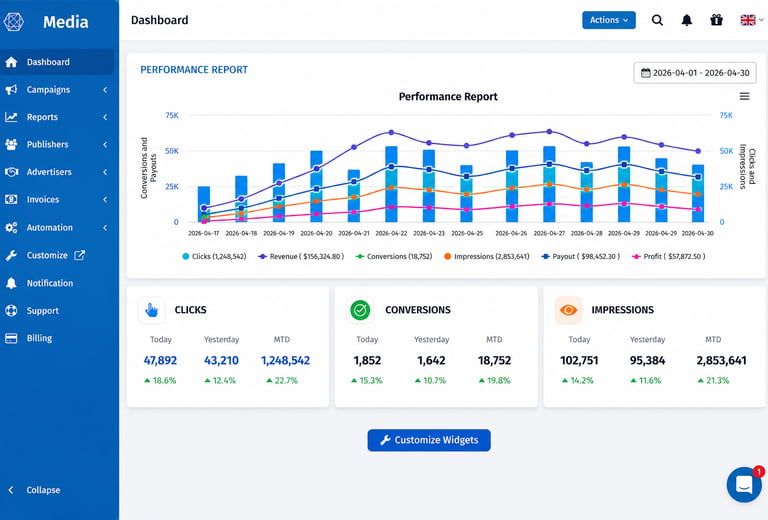The width and height of the screenshot is (768, 520).
Task: Click the Conversions green check icon
Action: pyautogui.click(x=360, y=310)
